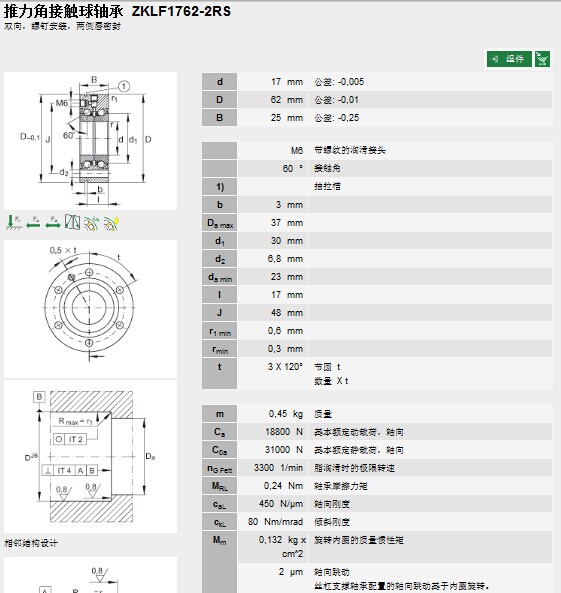This screenshot has height=593, width=561.
Task: Click the 18800 N load value
Action: point(284,432)
